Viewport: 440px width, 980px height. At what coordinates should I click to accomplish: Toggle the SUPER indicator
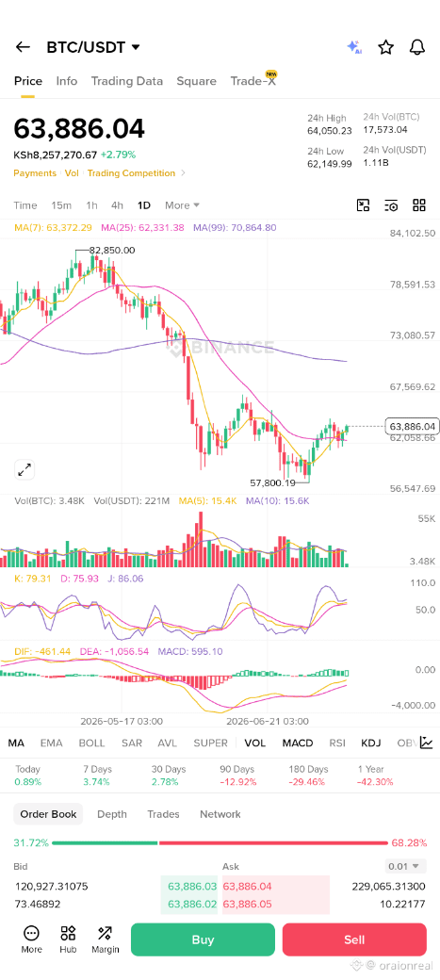[211, 743]
